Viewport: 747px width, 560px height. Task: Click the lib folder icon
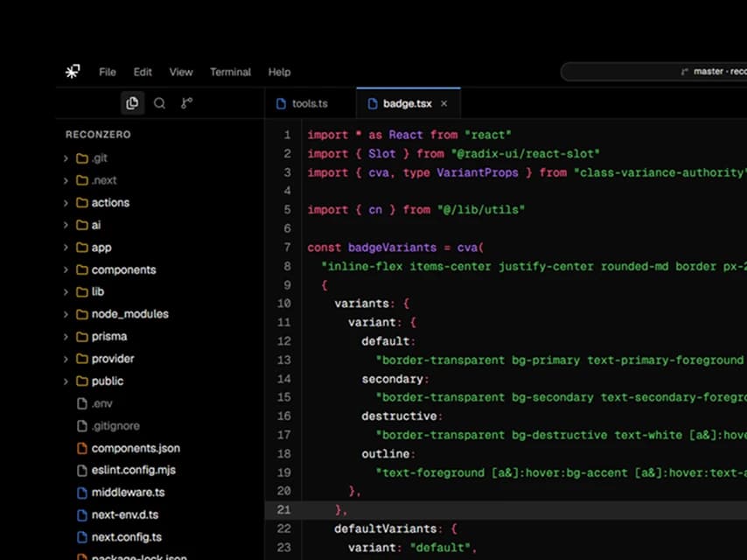coord(82,291)
